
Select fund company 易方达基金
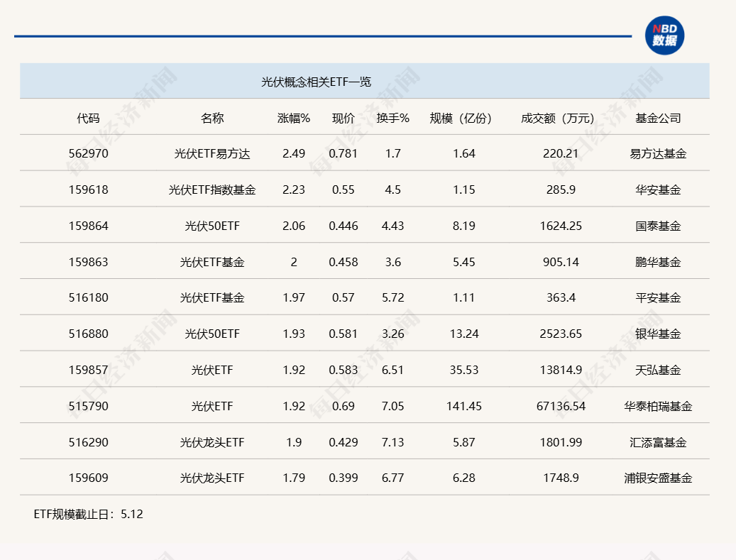click(658, 154)
